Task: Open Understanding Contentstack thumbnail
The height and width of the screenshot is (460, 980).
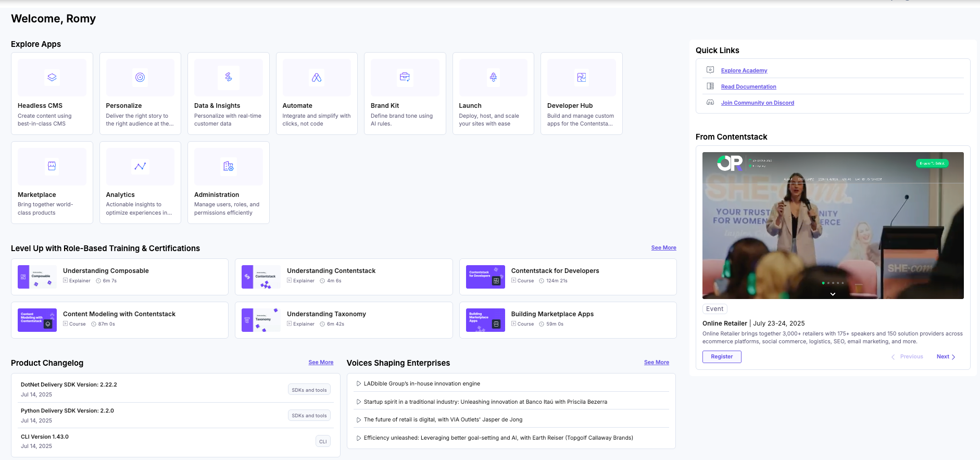Action: (261, 277)
